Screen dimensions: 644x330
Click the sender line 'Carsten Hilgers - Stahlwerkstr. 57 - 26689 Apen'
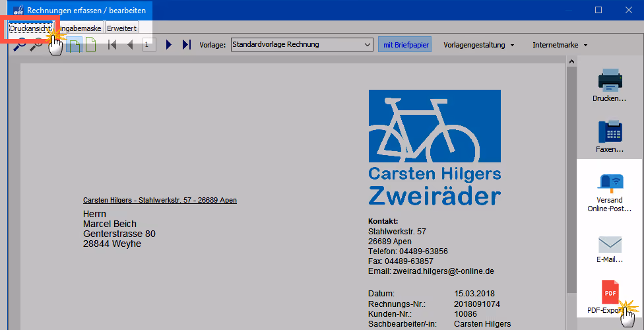click(x=160, y=200)
